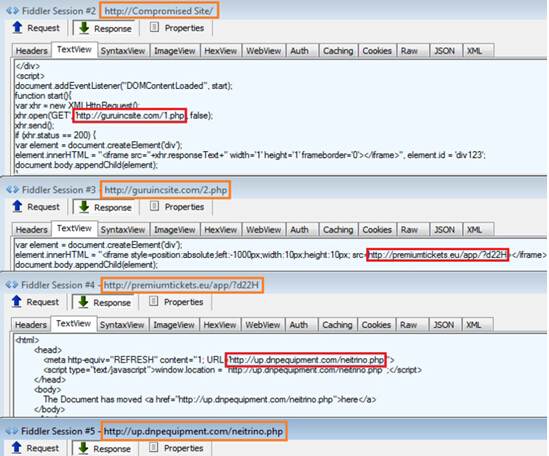The width and height of the screenshot is (549, 456).
Task: Click blue up-arrow Request icon in Session #2
Action: pos(17,28)
